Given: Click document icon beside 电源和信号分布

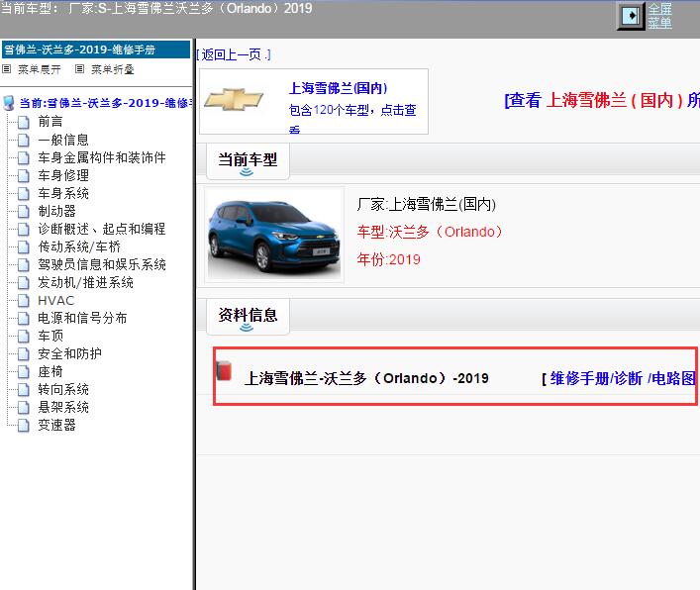Looking at the screenshot, I should tap(24, 318).
